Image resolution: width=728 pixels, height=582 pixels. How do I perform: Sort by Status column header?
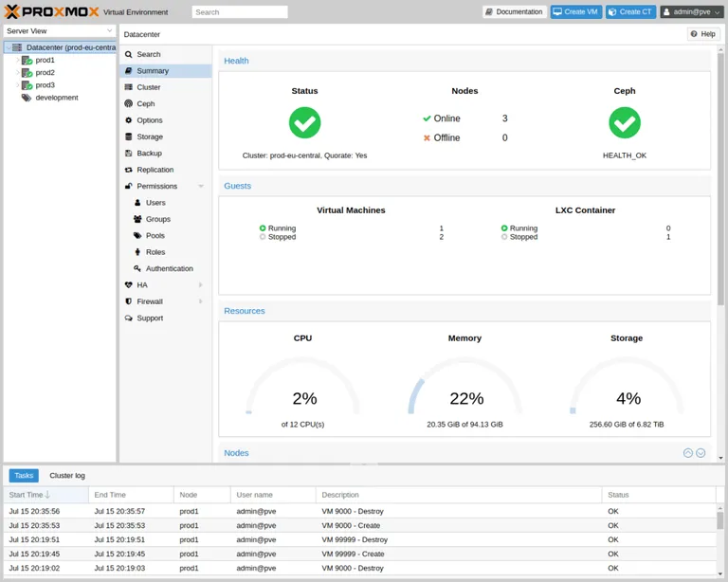tap(659, 495)
